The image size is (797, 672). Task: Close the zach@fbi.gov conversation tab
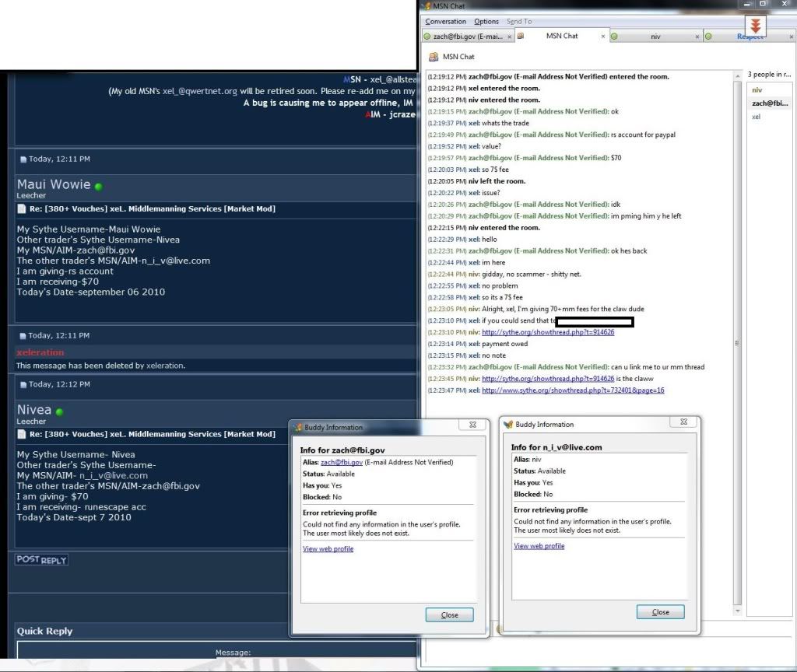pyautogui.click(x=509, y=37)
